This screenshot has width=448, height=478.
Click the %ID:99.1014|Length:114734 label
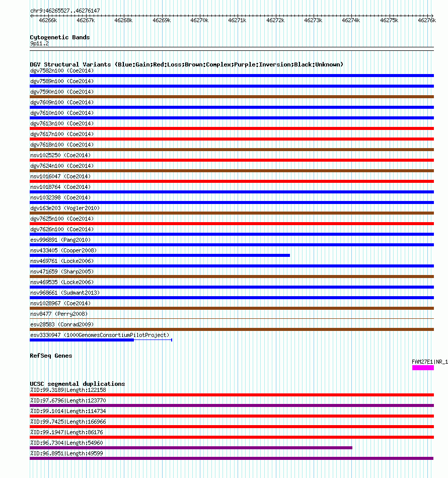68,411
